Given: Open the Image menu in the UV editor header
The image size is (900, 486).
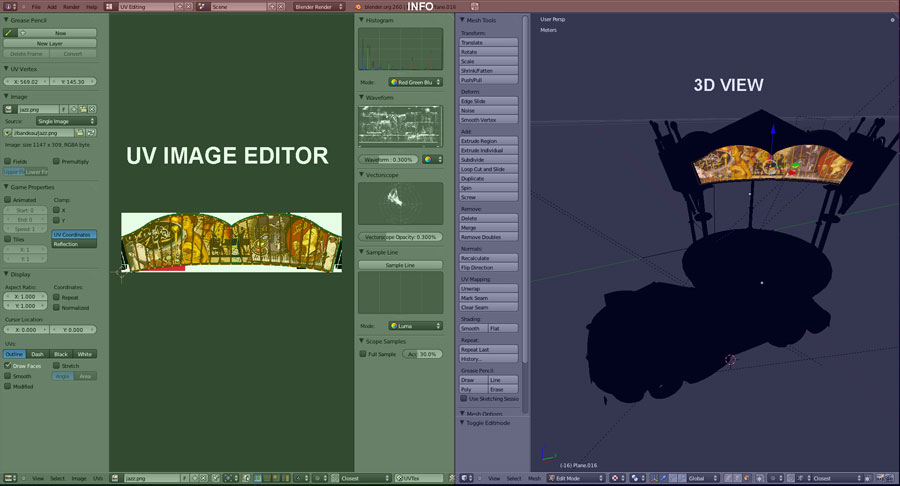Looking at the screenshot, I should (x=79, y=479).
